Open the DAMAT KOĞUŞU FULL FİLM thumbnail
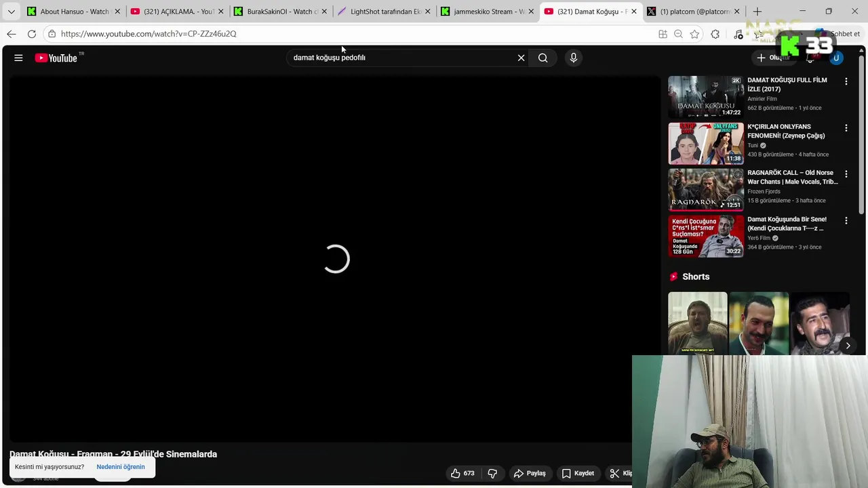The height and width of the screenshot is (488, 868). (706, 97)
